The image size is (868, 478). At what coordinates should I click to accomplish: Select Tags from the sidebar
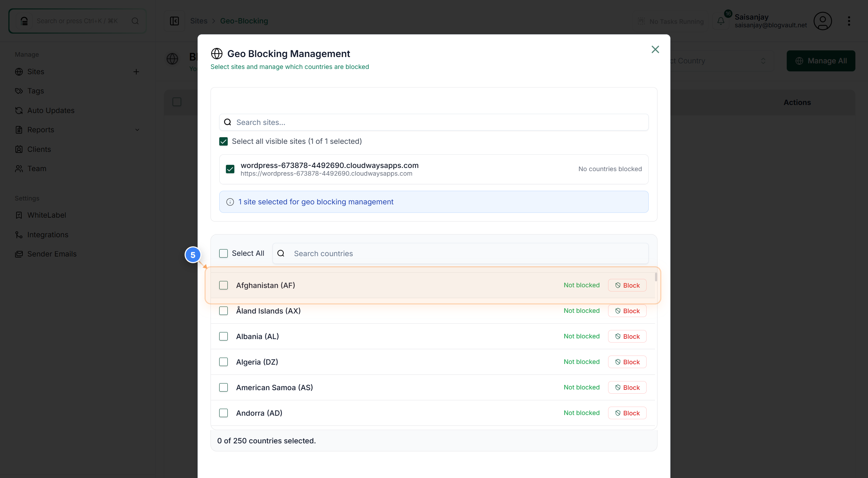click(35, 91)
